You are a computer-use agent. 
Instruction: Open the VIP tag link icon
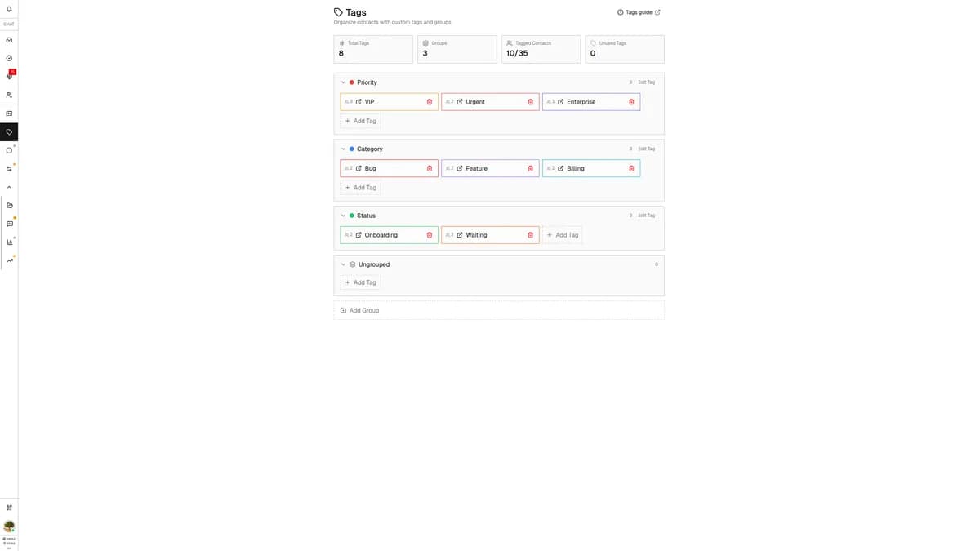[359, 102]
